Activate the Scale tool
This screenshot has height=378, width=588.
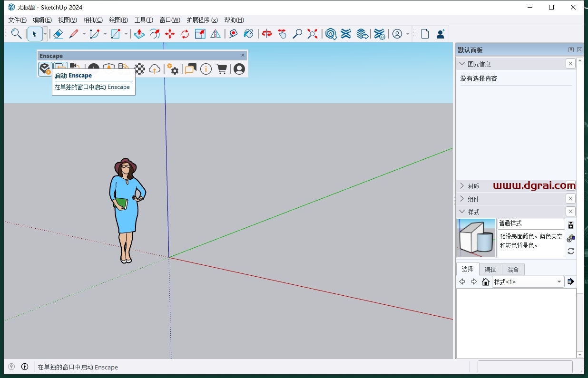click(200, 34)
